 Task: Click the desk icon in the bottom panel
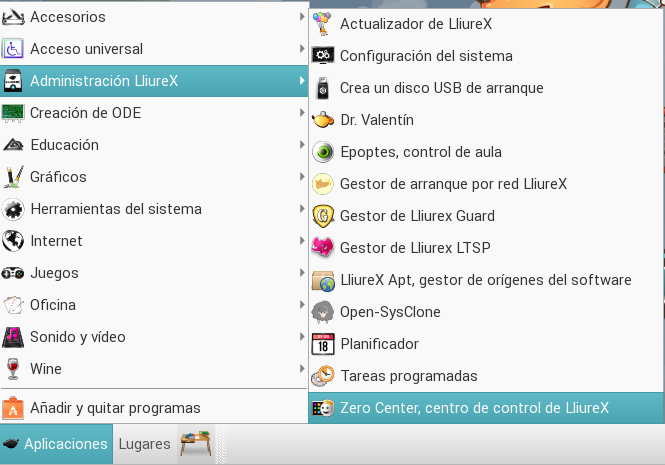point(196,443)
